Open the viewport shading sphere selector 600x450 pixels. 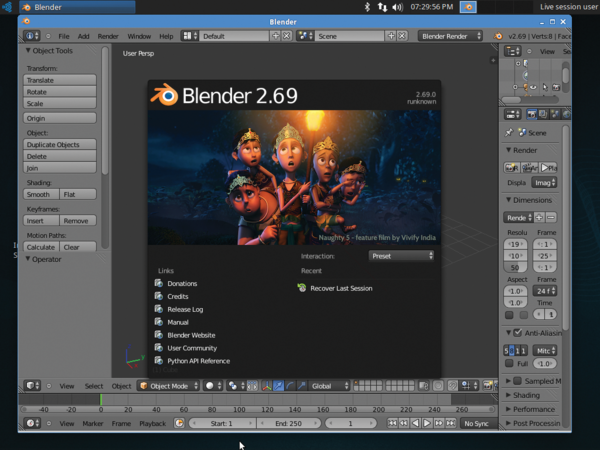click(213, 386)
